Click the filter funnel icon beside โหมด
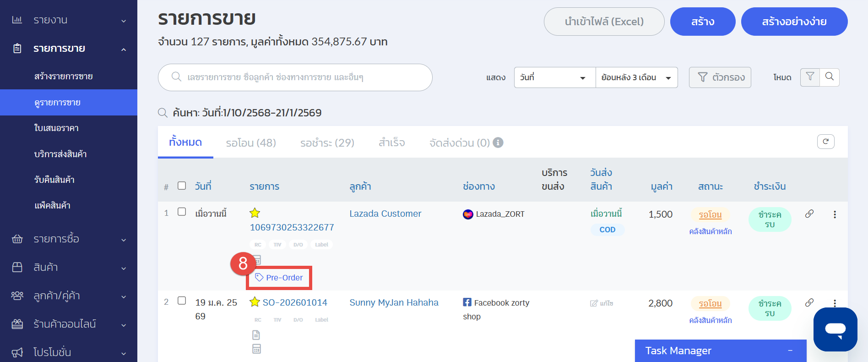Image resolution: width=868 pixels, height=362 pixels. [810, 77]
